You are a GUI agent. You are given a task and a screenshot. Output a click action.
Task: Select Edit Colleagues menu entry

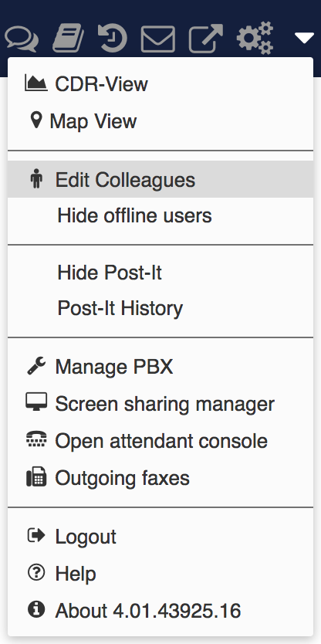click(160, 179)
